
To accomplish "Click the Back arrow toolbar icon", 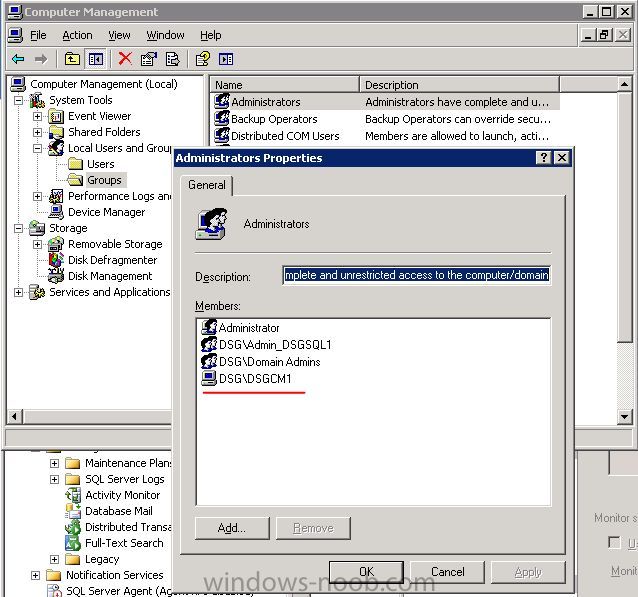I will point(18,59).
